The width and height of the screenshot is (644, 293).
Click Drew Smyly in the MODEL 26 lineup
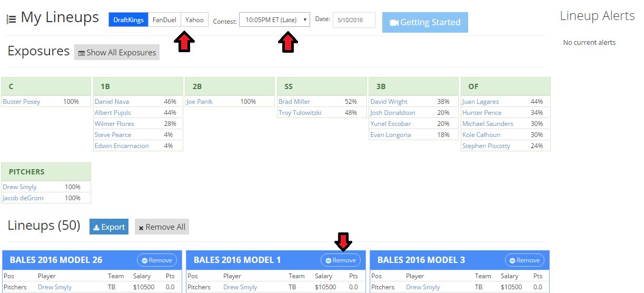coord(55,287)
